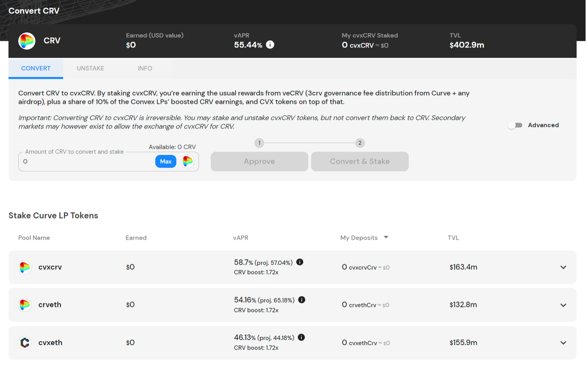This screenshot has width=588, height=366.
Task: Click the My cvxCRV Staked value
Action: point(366,45)
